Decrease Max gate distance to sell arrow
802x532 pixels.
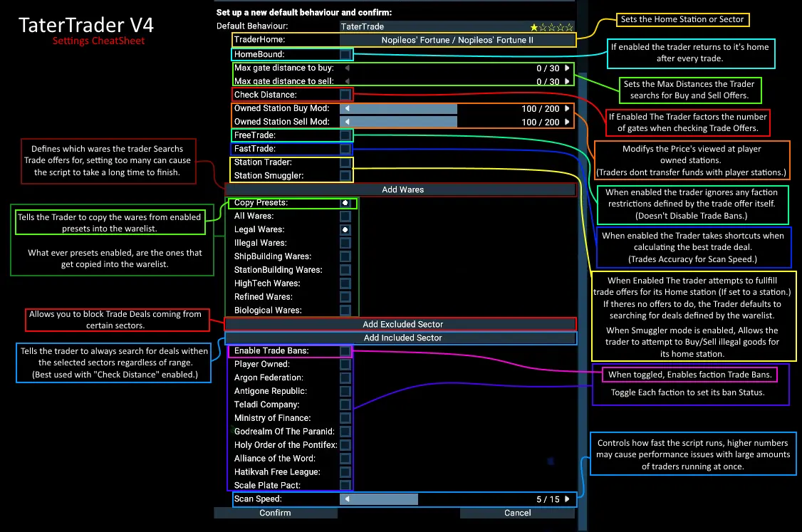(348, 81)
